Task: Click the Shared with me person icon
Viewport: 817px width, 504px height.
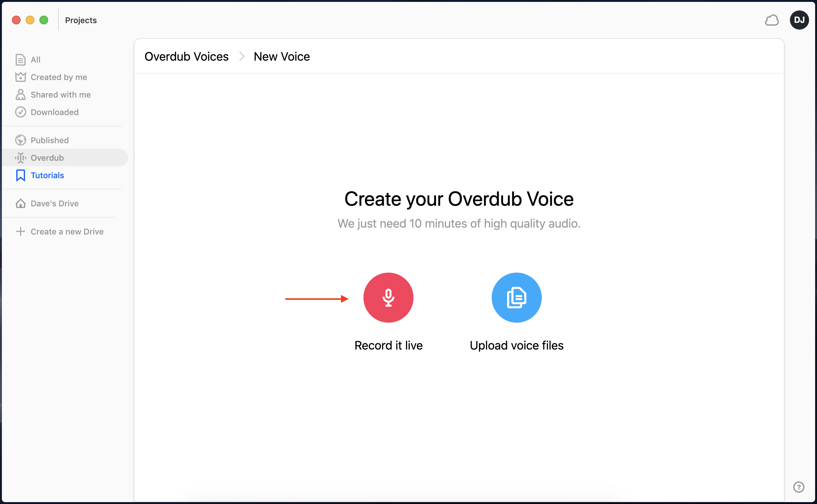Action: 20,95
